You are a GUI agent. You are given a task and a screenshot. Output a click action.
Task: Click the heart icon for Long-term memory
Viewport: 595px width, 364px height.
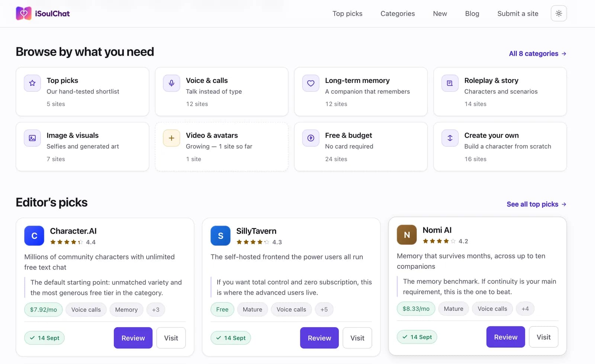(x=311, y=83)
